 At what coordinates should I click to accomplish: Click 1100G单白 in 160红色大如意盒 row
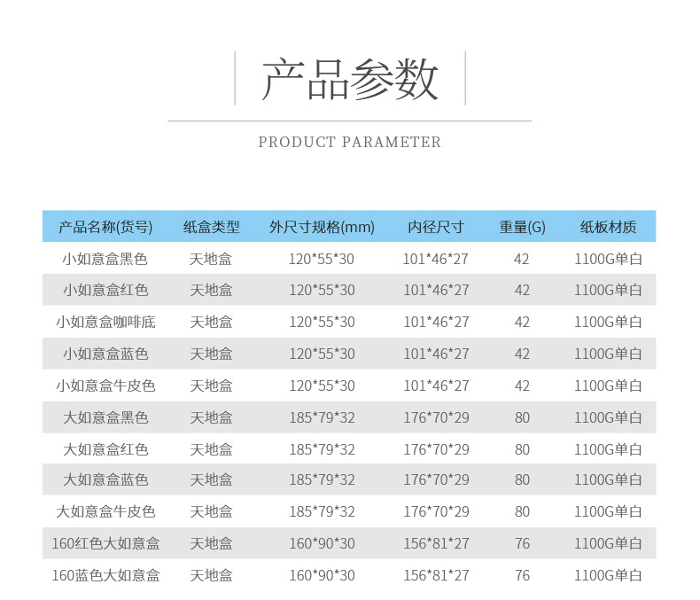[608, 544]
